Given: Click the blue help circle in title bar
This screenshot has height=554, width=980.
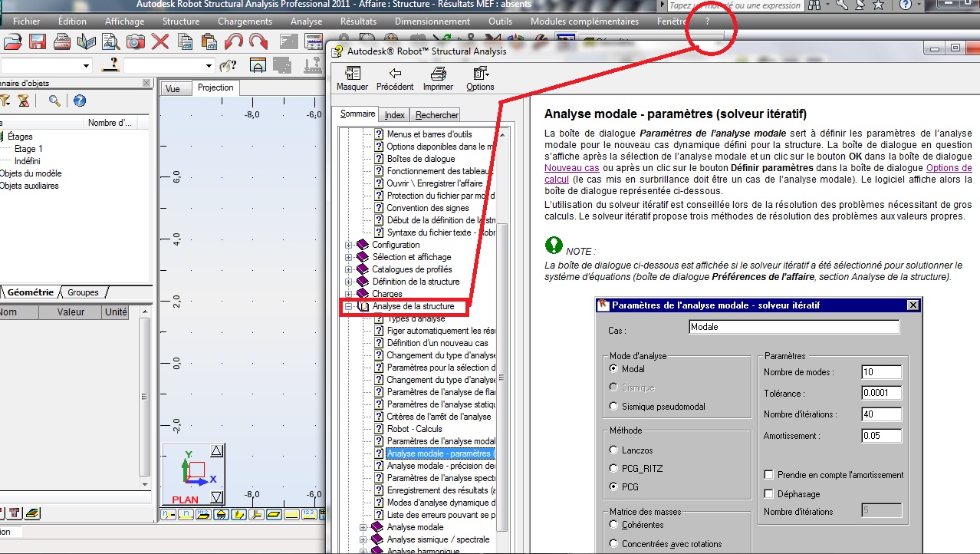Looking at the screenshot, I should pyautogui.click(x=905, y=5).
